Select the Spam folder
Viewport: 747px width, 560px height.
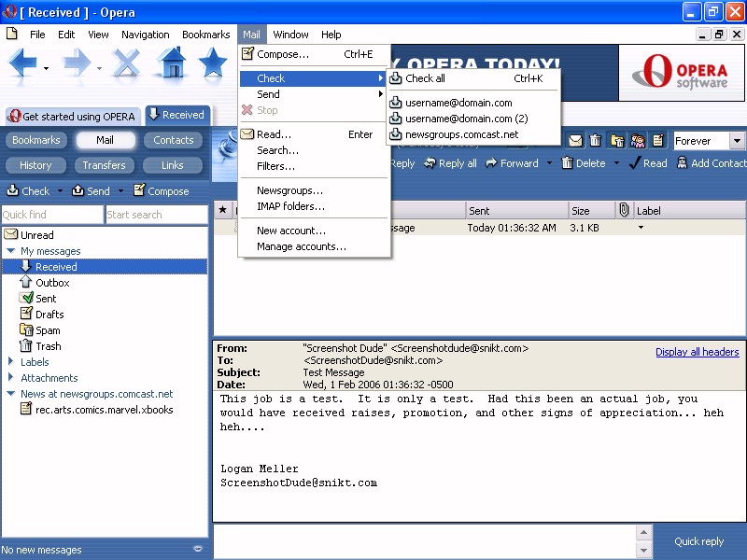40,330
